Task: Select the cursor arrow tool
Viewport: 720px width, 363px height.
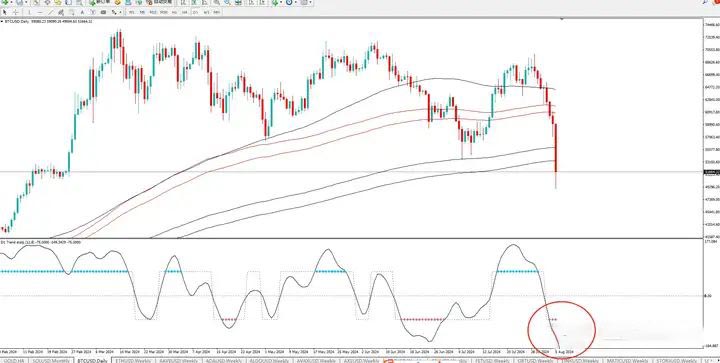Action: coord(5,12)
